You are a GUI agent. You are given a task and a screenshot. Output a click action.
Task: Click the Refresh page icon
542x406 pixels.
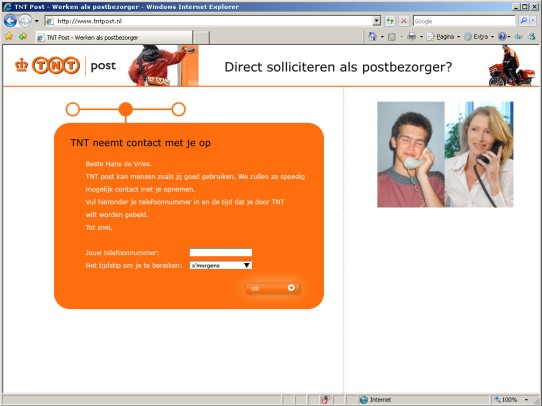coord(390,21)
